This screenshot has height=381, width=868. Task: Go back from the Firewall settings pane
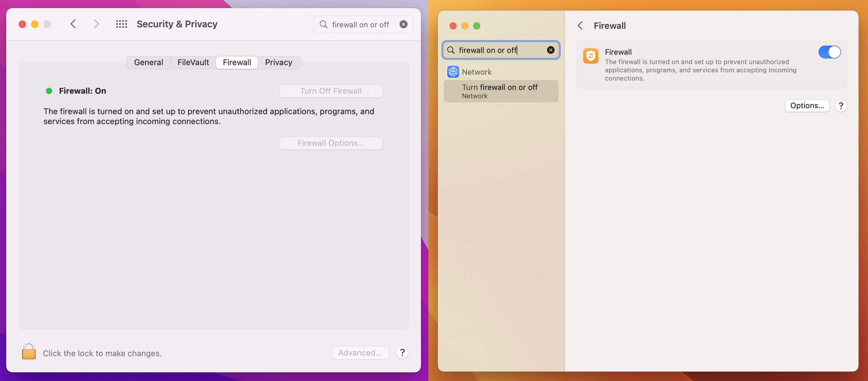(580, 26)
